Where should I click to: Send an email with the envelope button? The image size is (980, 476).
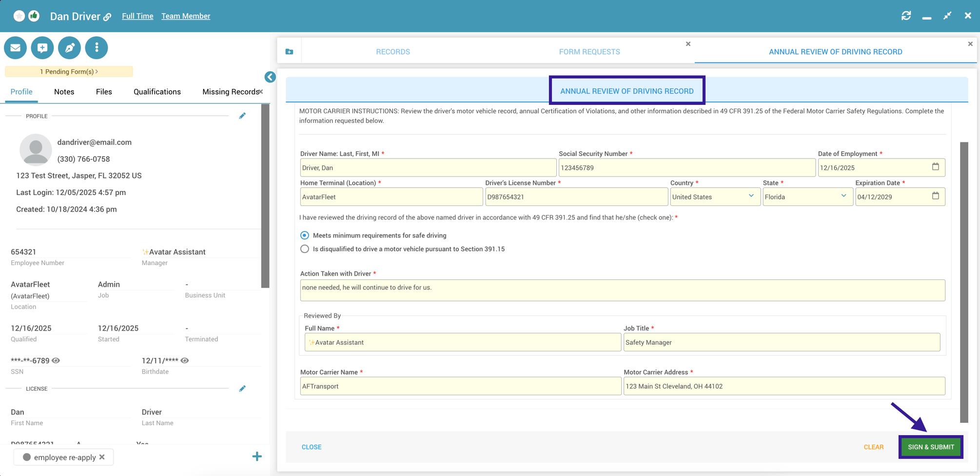pos(16,48)
